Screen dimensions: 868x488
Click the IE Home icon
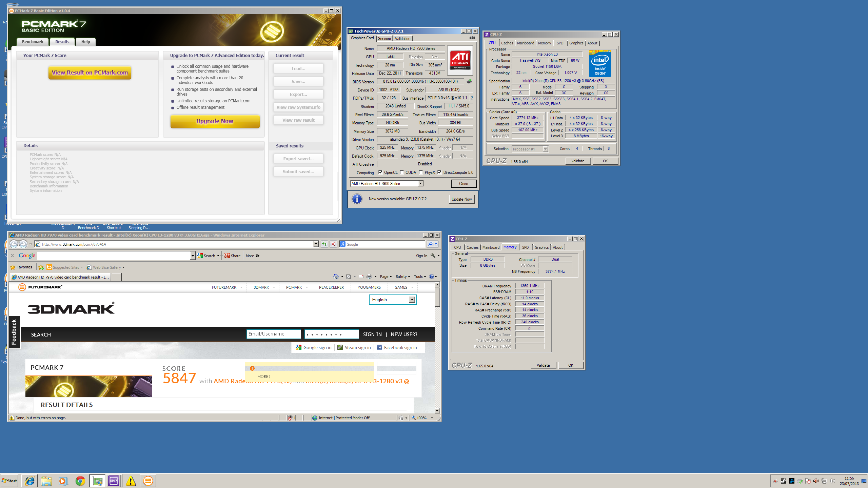tap(336, 277)
